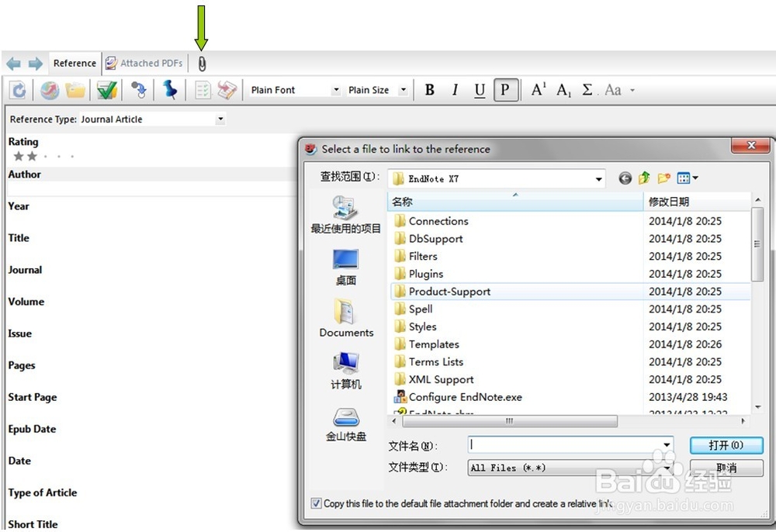Sort files by the name column header
776x532 pixels.
click(x=515, y=202)
